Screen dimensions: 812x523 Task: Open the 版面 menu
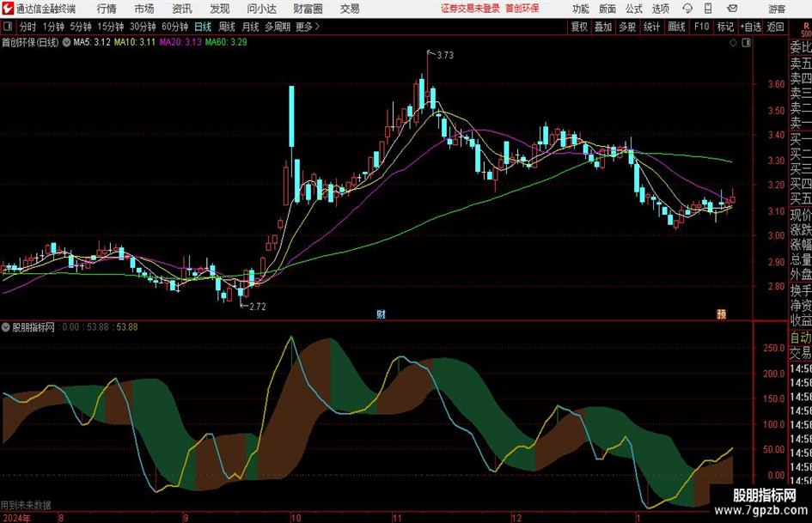click(x=607, y=9)
